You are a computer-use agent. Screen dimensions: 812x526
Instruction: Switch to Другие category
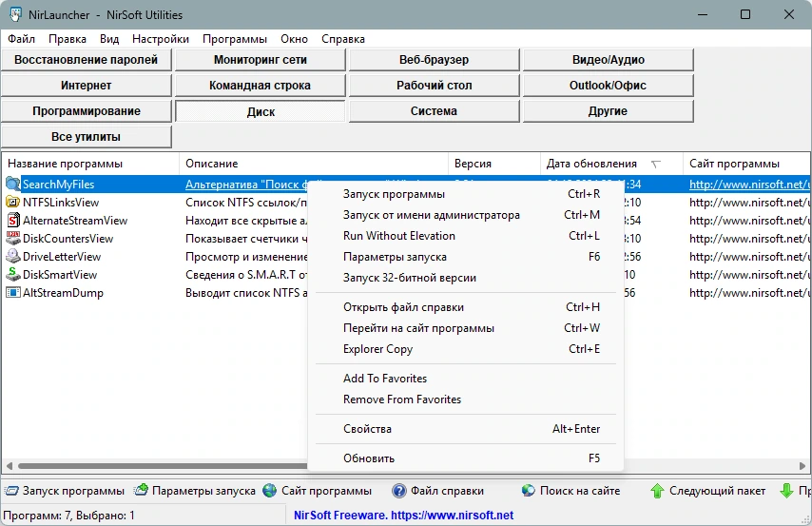[608, 111]
